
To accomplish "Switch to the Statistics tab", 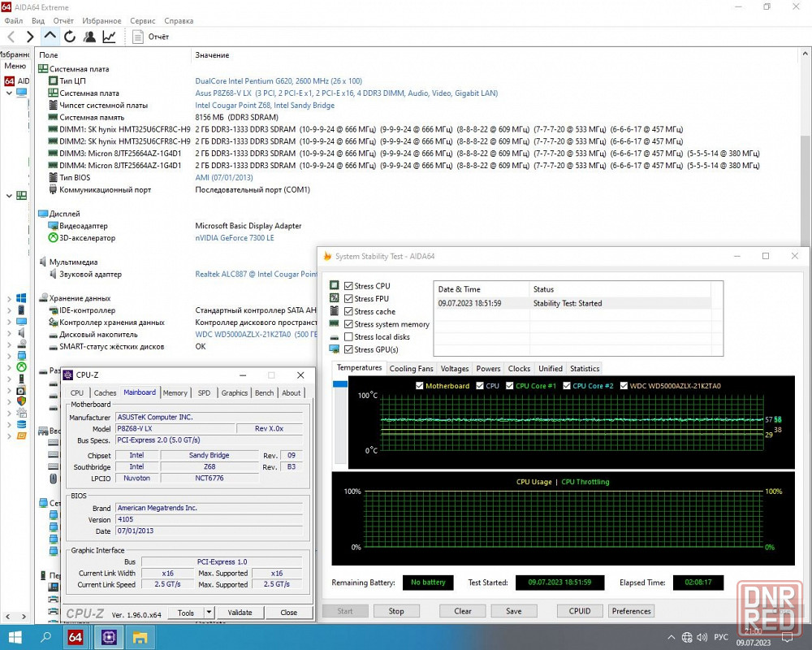I will 585,369.
